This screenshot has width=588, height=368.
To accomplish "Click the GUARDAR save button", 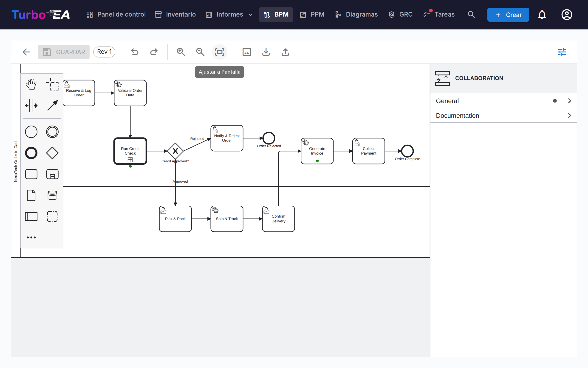I will [63, 52].
